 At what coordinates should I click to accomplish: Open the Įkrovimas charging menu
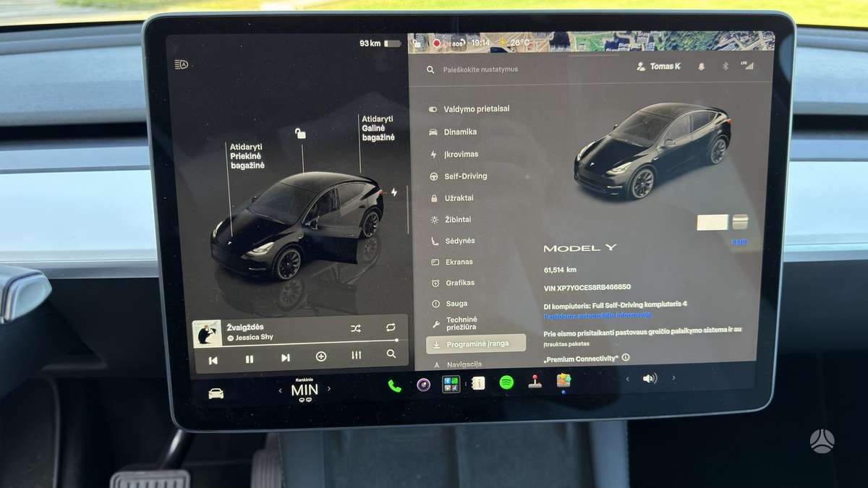[x=454, y=154]
